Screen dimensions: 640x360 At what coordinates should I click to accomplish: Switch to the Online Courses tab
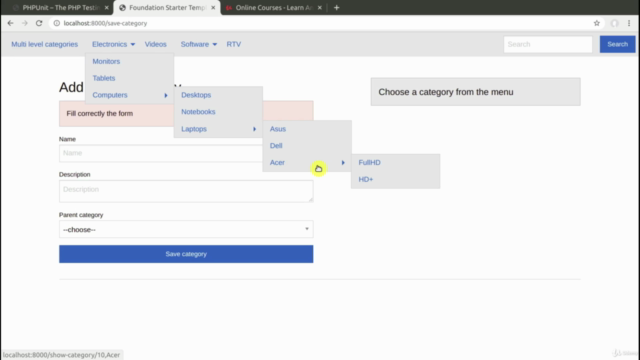point(274,8)
